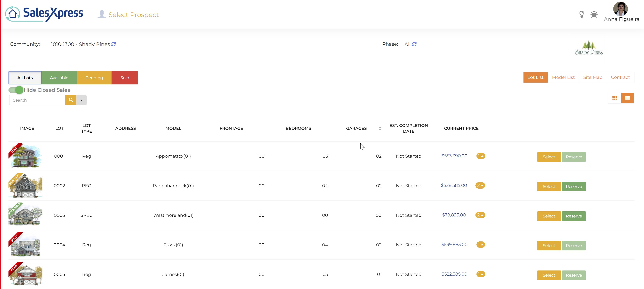Filter by Available lots
The height and width of the screenshot is (289, 644).
tap(59, 78)
